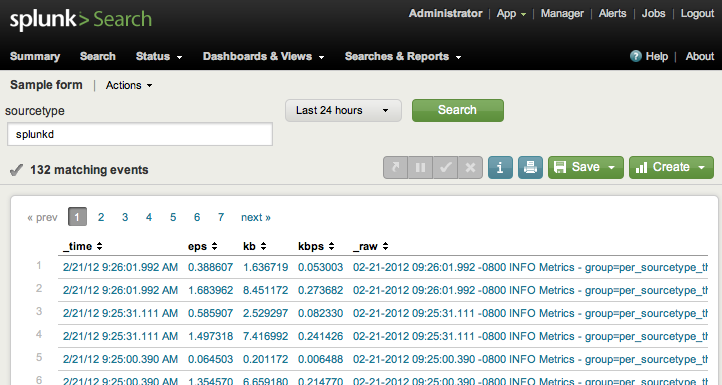Click eps value 1.497318
Image resolution: width=722 pixels, height=385 pixels.
[210, 337]
